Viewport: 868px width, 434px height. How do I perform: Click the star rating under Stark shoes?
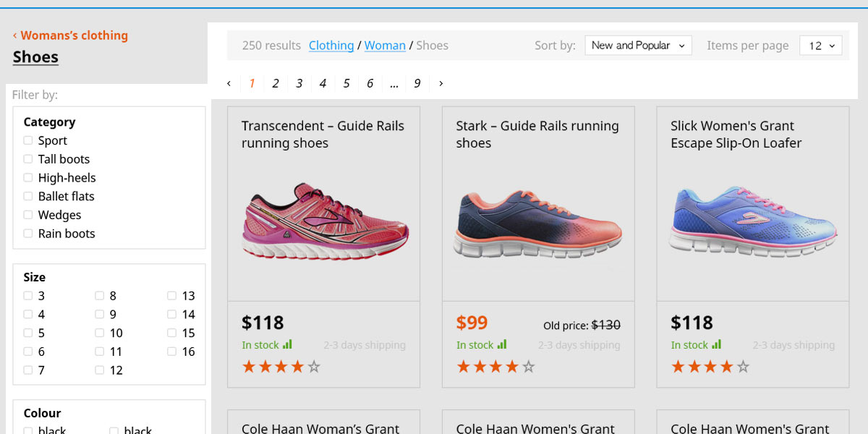496,367
